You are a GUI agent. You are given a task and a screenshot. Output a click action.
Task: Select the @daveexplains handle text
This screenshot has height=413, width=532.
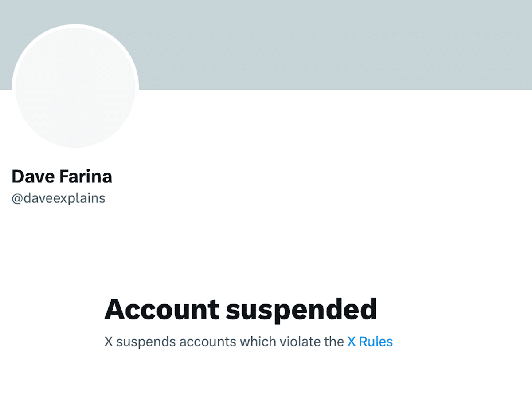point(58,198)
